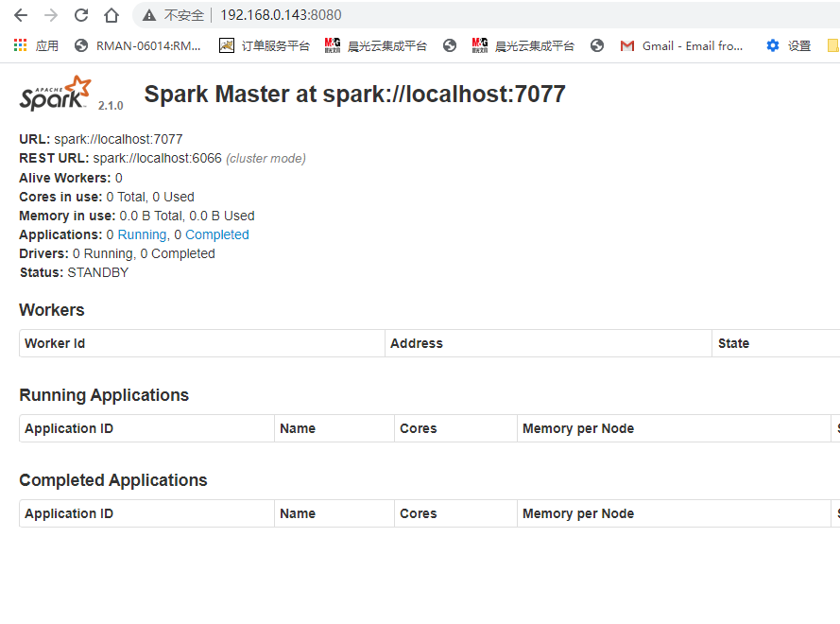Click the URL: spark://localhost:7077 line
The height and width of the screenshot is (624, 840).
[x=101, y=139]
